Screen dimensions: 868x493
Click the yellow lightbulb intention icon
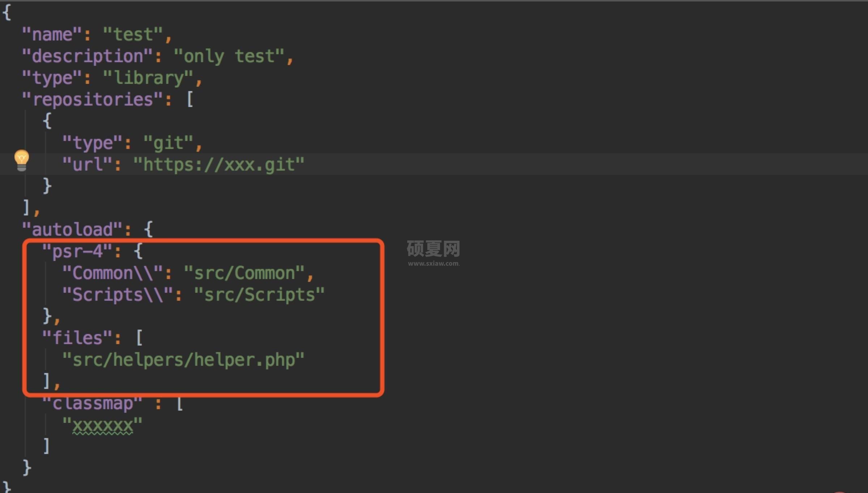point(21,160)
